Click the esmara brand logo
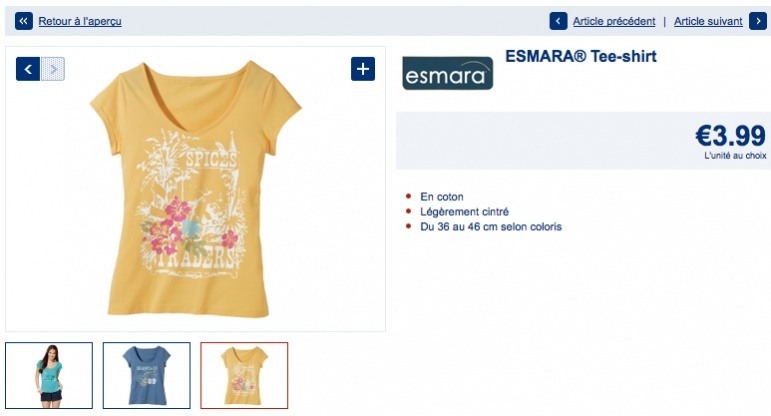Viewport: 771px width, 416px height. tap(447, 73)
